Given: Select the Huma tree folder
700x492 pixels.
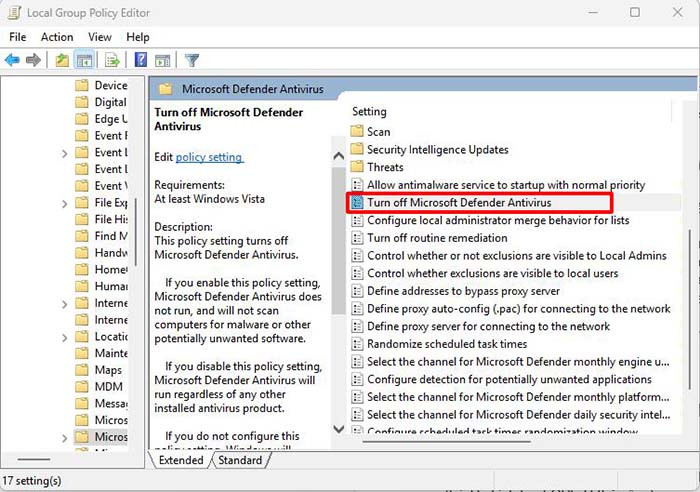Looking at the screenshot, I should (101, 286).
